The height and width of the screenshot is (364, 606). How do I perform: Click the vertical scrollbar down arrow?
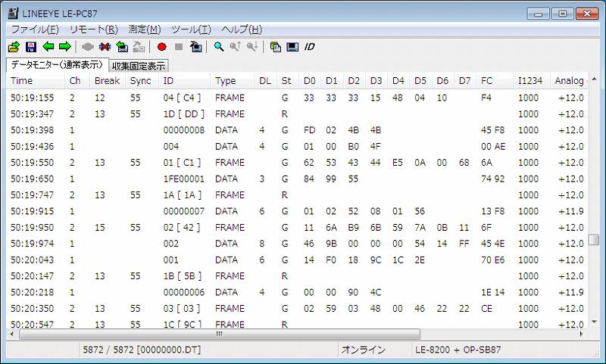pyautogui.click(x=594, y=323)
